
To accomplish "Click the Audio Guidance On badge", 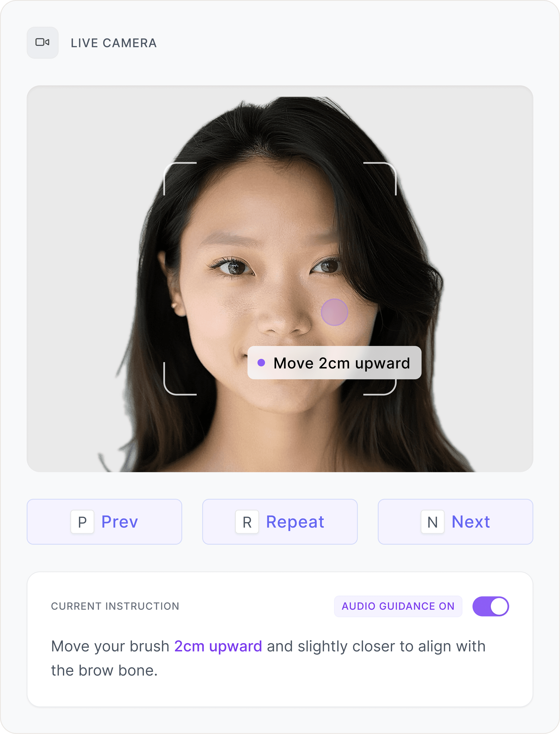I will pyautogui.click(x=398, y=606).
